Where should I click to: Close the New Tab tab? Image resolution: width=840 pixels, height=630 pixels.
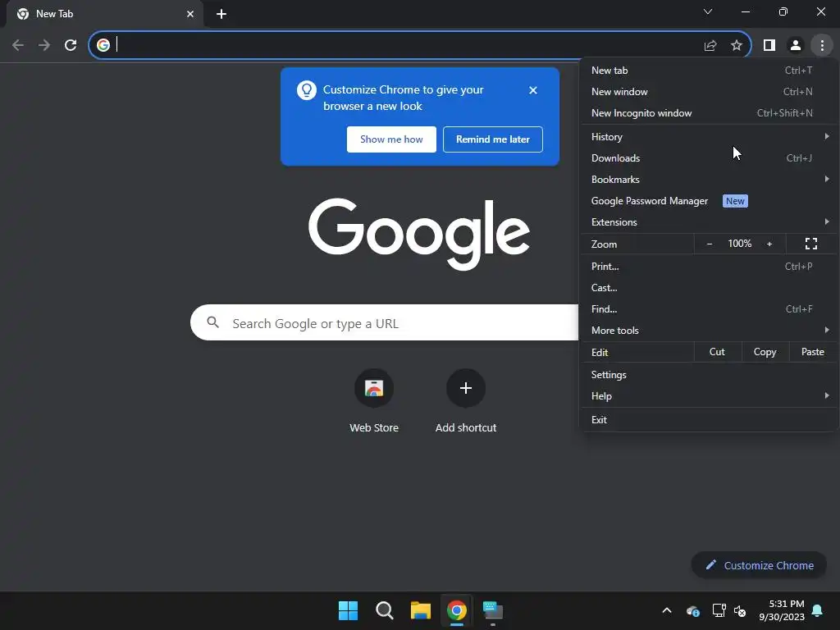(190, 14)
